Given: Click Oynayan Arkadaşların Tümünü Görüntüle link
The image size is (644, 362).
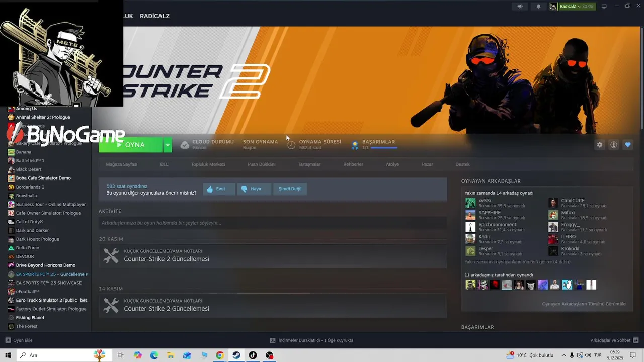Looking at the screenshot, I should (584, 304).
